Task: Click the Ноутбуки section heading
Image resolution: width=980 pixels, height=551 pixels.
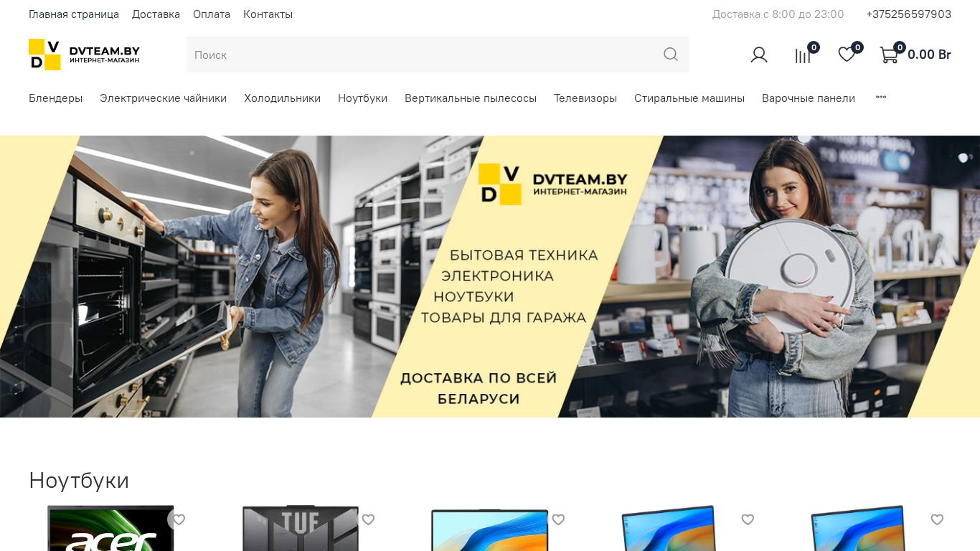Action: click(79, 480)
